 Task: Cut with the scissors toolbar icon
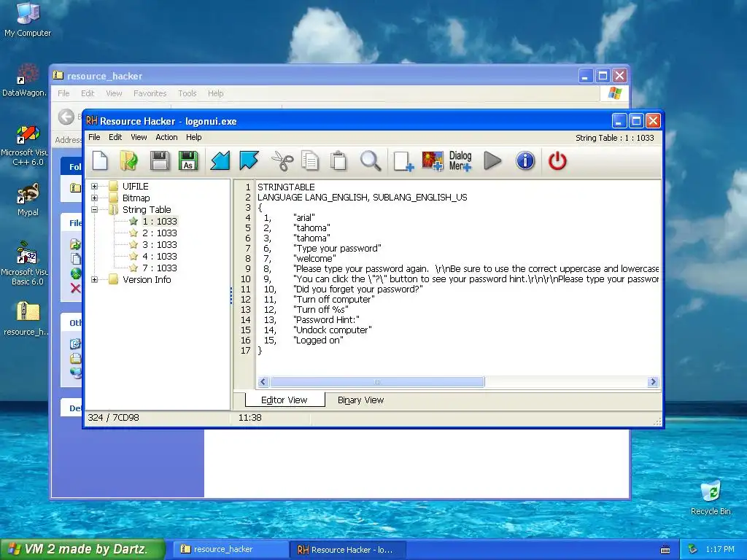(282, 161)
